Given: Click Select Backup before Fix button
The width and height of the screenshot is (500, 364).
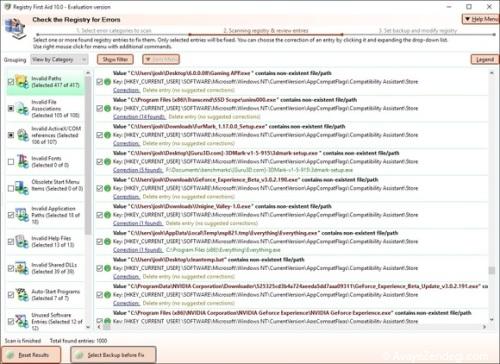Looking at the screenshot, I should [x=113, y=355].
